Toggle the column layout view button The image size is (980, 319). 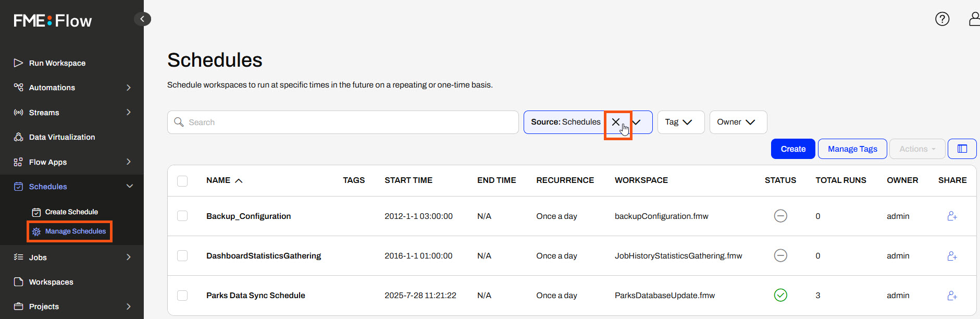coord(962,149)
